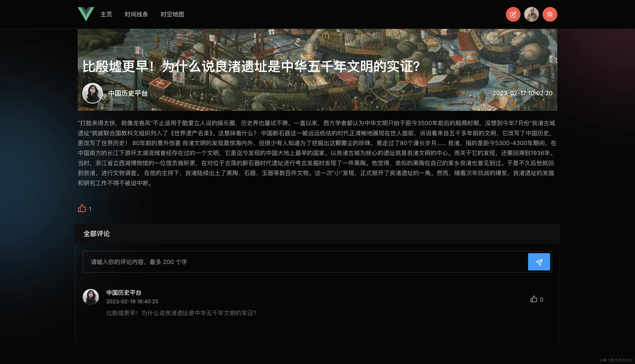Open author name 中国历史平台 on banner

(x=128, y=93)
